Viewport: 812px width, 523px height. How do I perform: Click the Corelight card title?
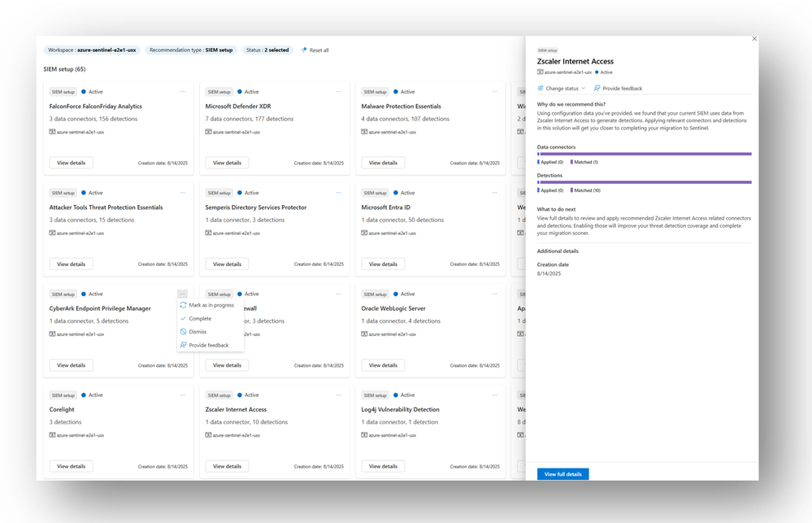(62, 409)
